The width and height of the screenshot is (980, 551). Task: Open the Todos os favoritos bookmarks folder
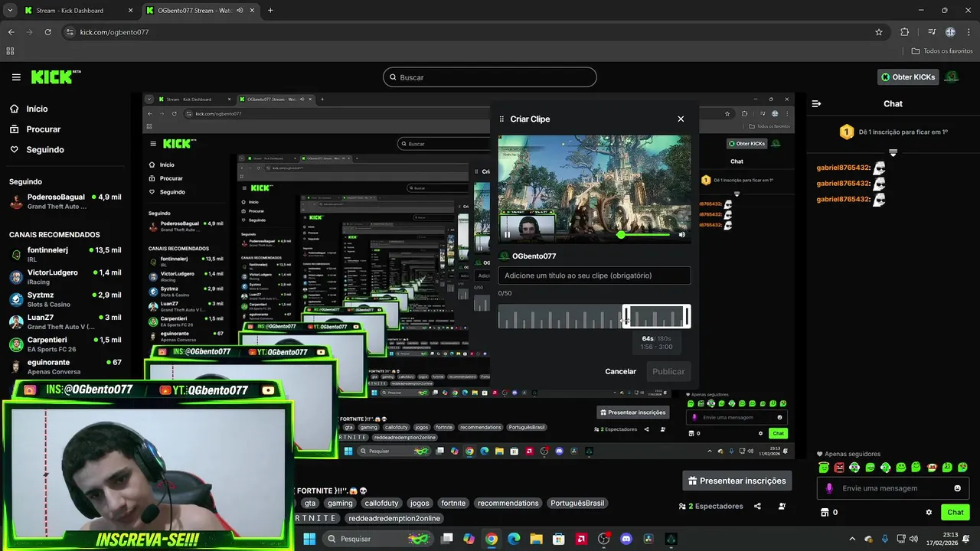pos(942,51)
